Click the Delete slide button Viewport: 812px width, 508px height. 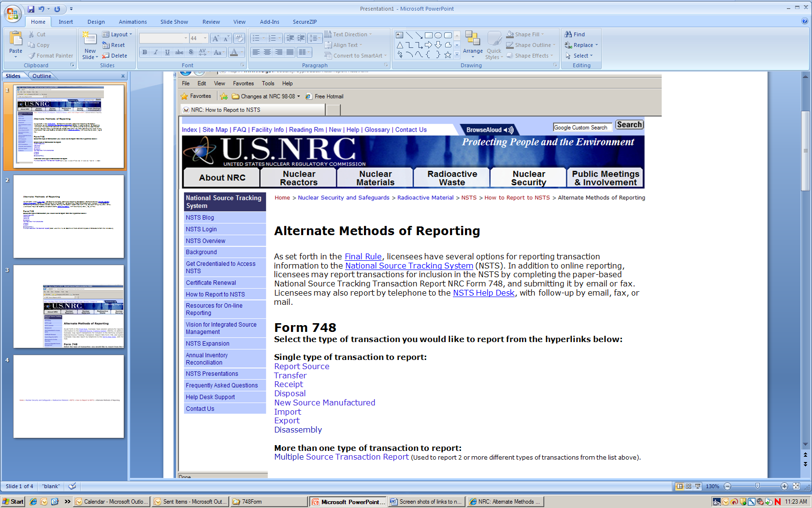(115, 56)
